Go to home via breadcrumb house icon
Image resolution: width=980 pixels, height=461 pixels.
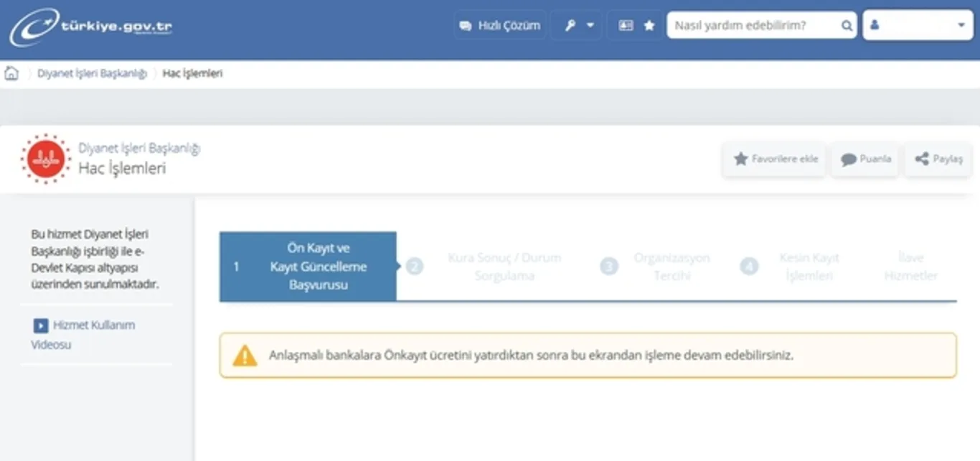pyautogui.click(x=11, y=73)
